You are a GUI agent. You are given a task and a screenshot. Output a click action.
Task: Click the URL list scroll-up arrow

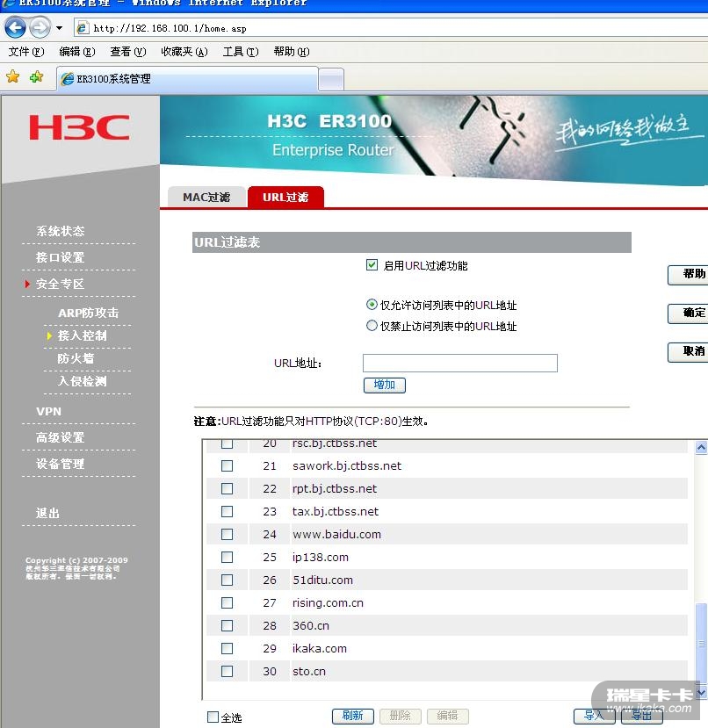click(702, 448)
